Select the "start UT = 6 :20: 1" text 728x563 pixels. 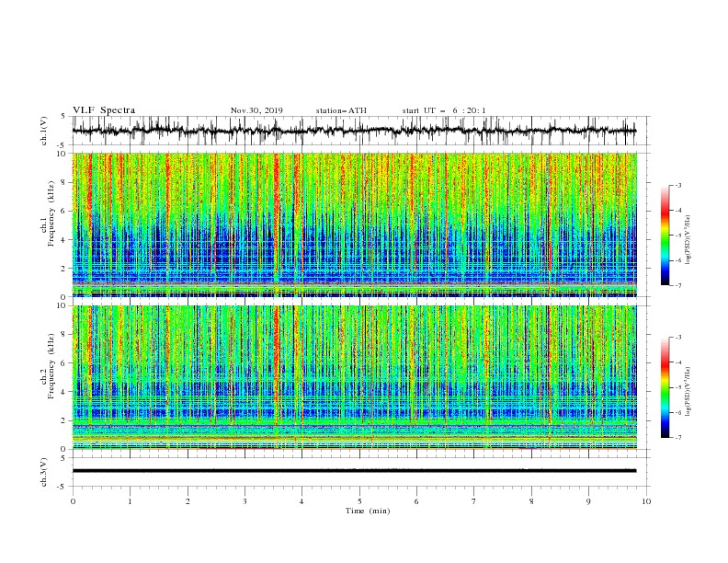(444, 110)
